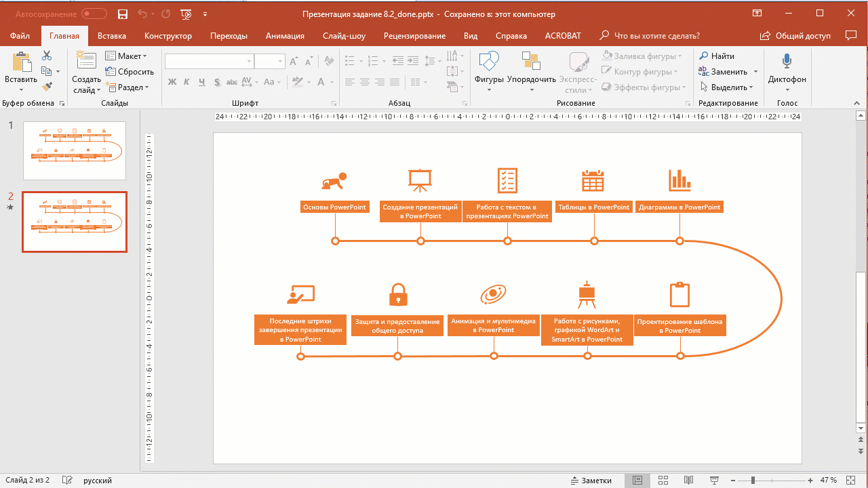Click the Underline Ч icon

(202, 82)
